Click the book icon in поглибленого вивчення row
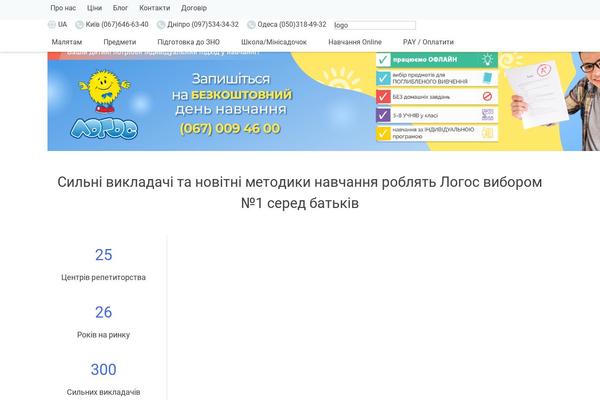 [488, 78]
